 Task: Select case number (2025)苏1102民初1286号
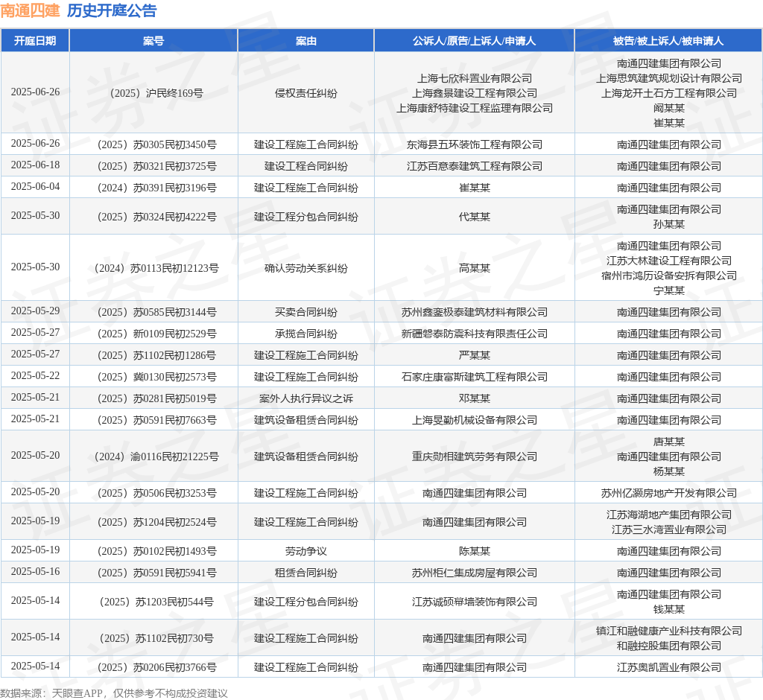coord(156,355)
